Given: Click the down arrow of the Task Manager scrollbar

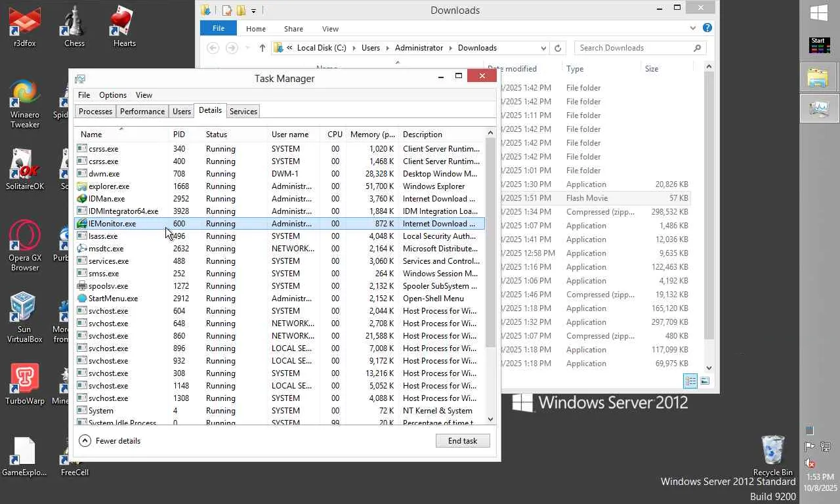Looking at the screenshot, I should tap(490, 419).
